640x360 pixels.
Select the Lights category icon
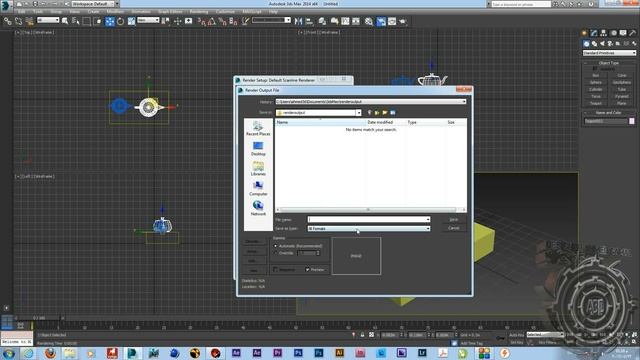(602, 44)
